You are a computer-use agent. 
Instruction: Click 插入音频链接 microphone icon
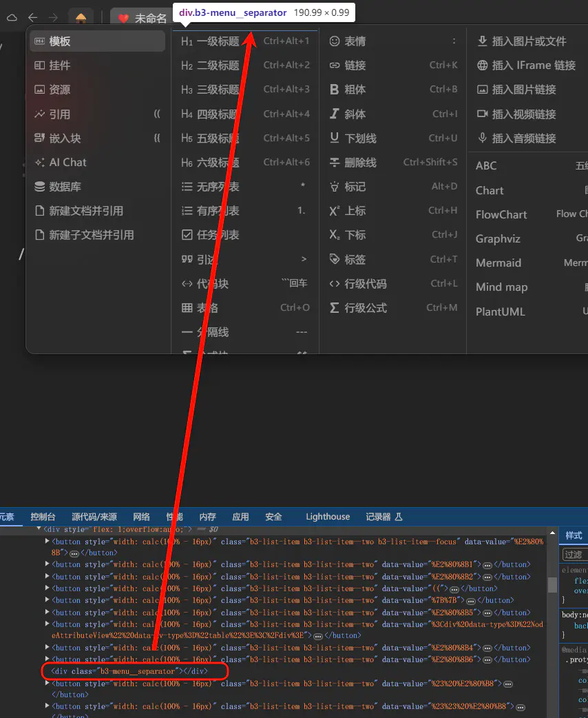pos(482,139)
